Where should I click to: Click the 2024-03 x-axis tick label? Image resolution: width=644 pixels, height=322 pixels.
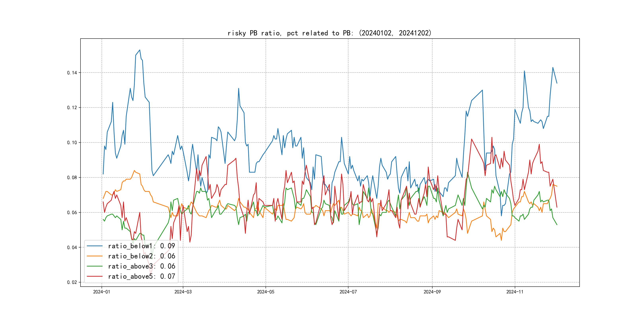coord(183,292)
